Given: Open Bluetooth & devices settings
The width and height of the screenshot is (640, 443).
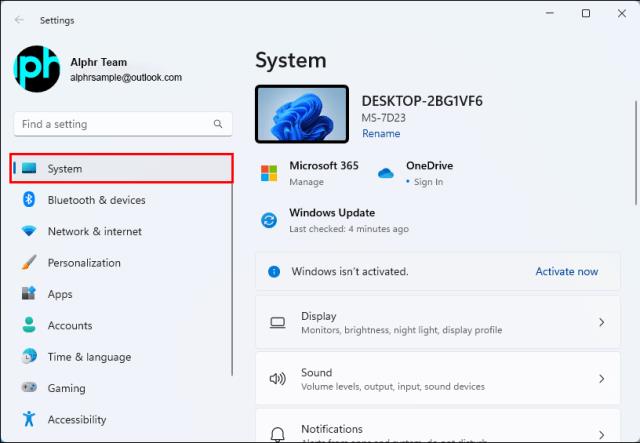Looking at the screenshot, I should (x=122, y=200).
